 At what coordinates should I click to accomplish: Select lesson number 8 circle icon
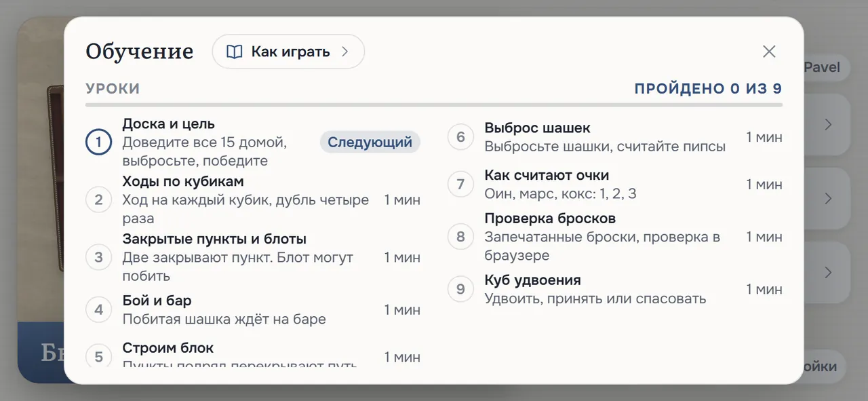(x=460, y=237)
